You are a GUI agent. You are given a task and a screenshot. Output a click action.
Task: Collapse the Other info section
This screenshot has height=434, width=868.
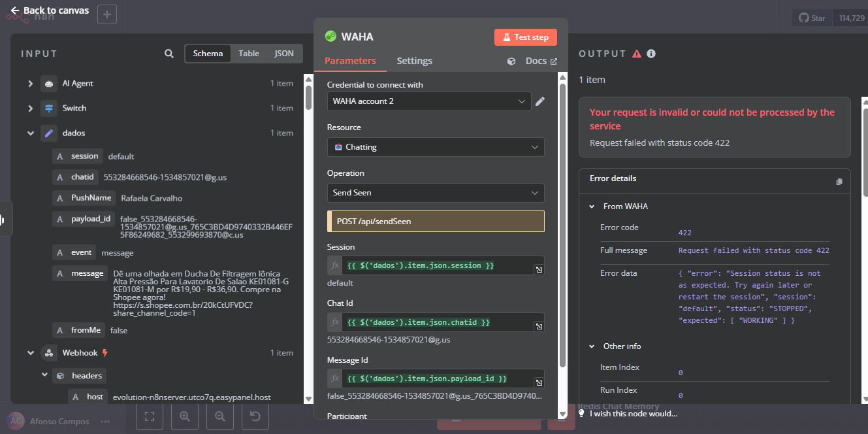tap(592, 346)
